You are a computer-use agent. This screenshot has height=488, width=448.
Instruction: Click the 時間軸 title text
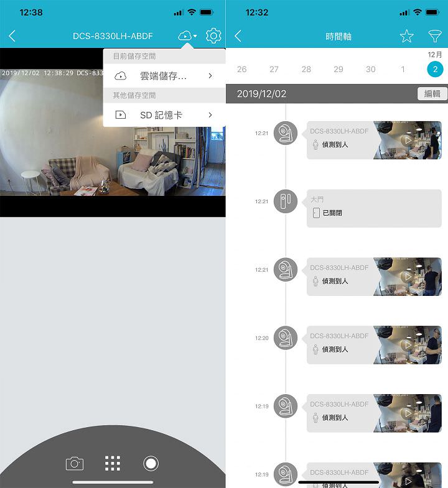[338, 37]
